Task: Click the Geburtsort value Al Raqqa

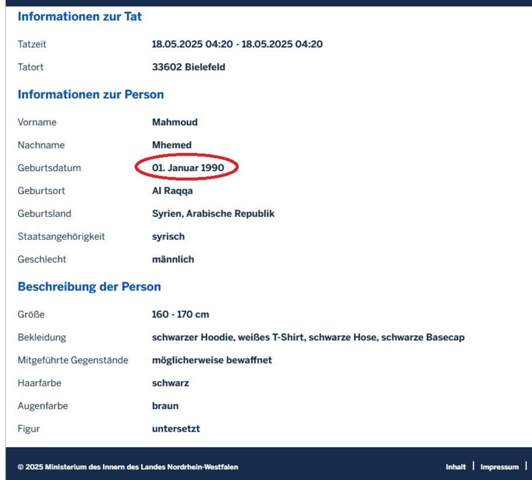Action: click(172, 191)
